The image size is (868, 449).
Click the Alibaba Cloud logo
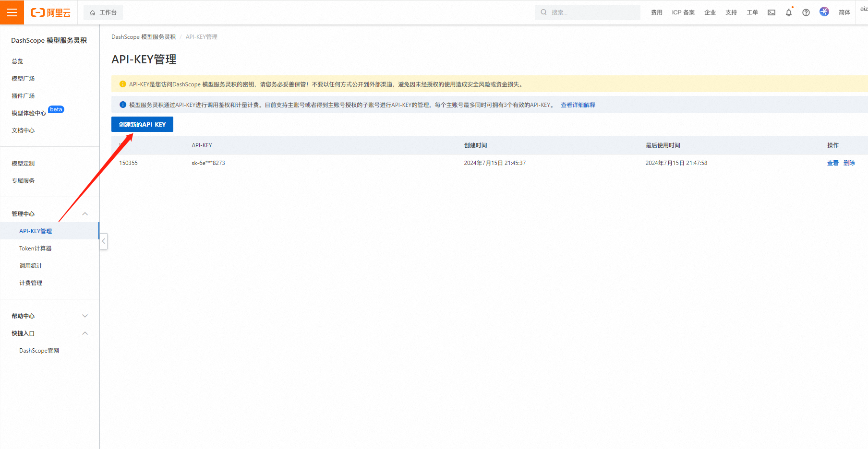pyautogui.click(x=51, y=12)
